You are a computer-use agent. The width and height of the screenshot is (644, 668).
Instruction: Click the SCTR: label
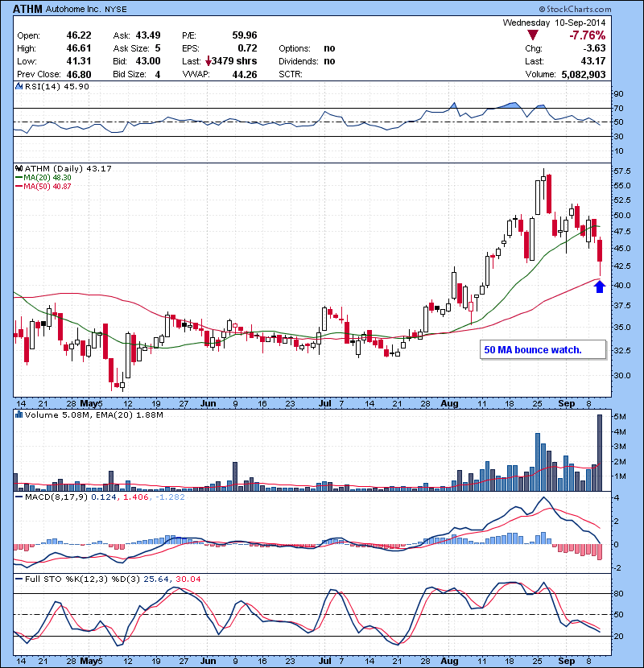click(x=291, y=75)
